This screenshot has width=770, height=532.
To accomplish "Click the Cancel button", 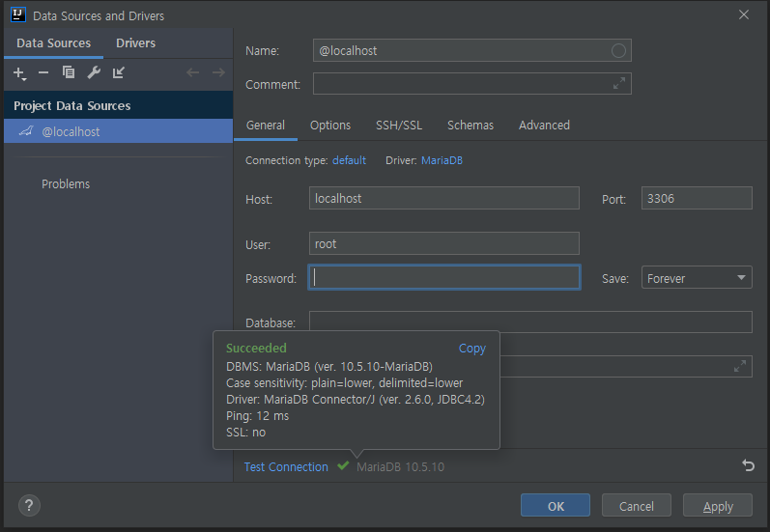I will [x=637, y=506].
